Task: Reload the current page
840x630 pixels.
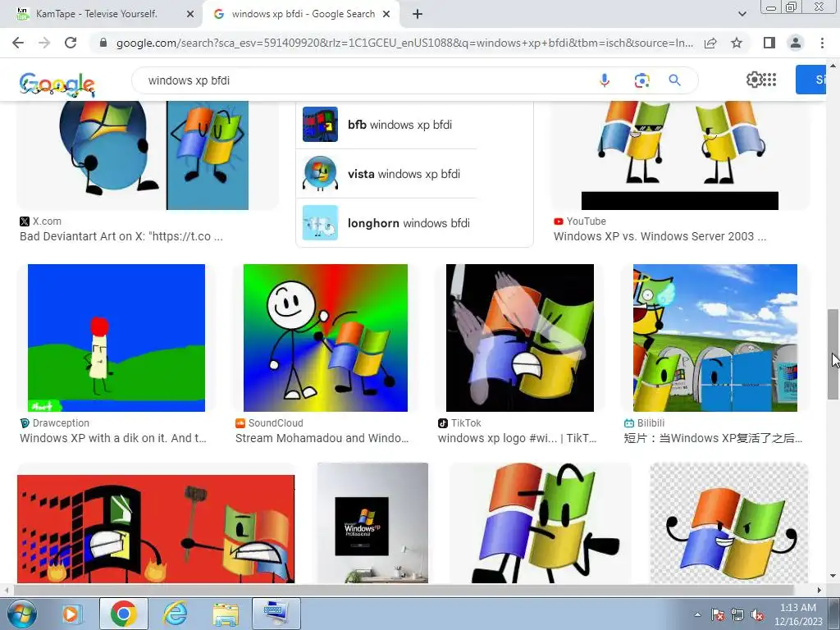Action: tap(71, 43)
